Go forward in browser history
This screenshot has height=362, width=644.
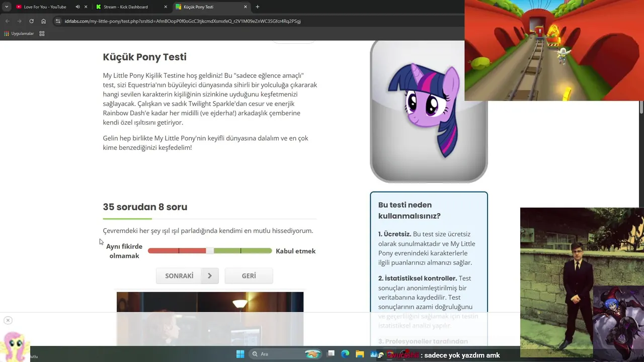click(20, 21)
